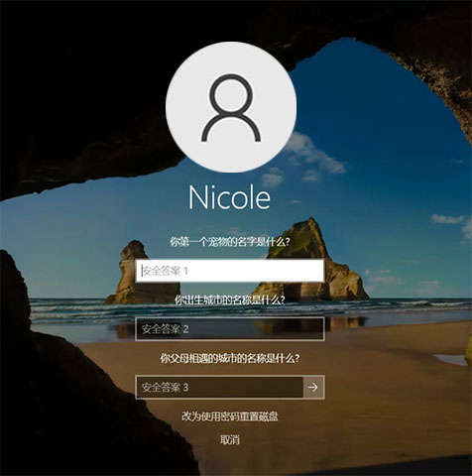Image resolution: width=472 pixels, height=476 pixels.
Task: Click inside the 安全答案 3 text field
Action: 219,387
